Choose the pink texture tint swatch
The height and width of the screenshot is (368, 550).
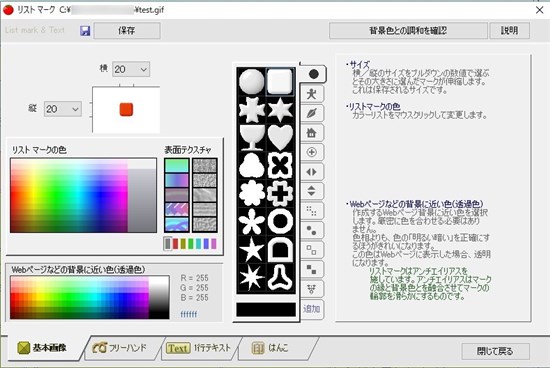point(214,244)
